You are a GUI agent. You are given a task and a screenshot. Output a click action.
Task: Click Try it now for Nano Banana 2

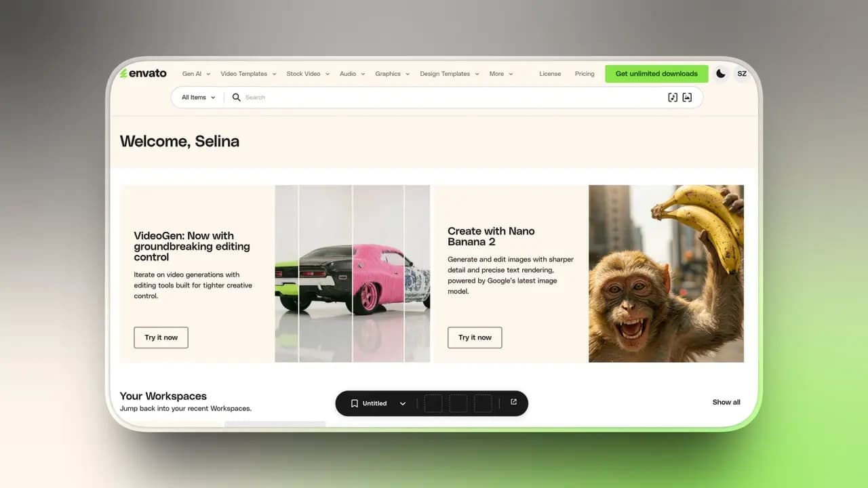point(475,338)
